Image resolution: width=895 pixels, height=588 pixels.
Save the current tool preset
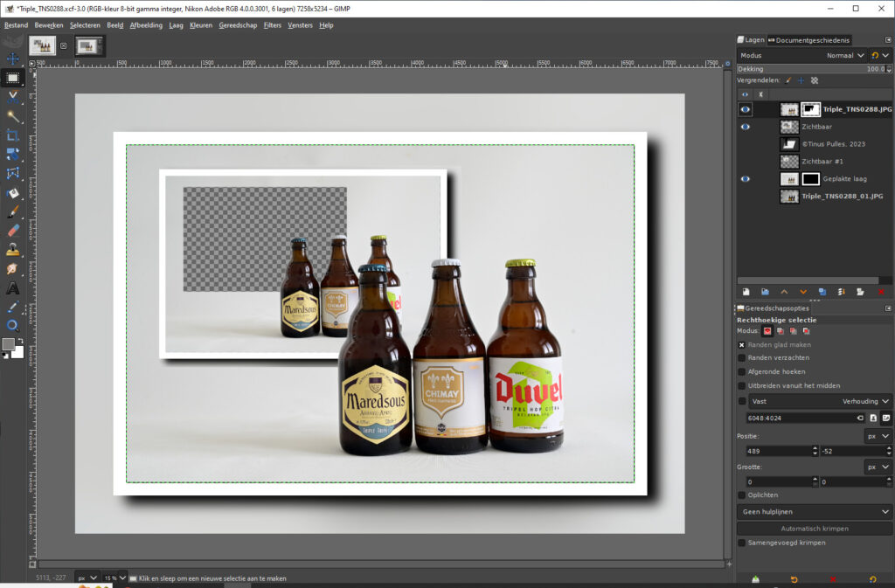point(755,579)
